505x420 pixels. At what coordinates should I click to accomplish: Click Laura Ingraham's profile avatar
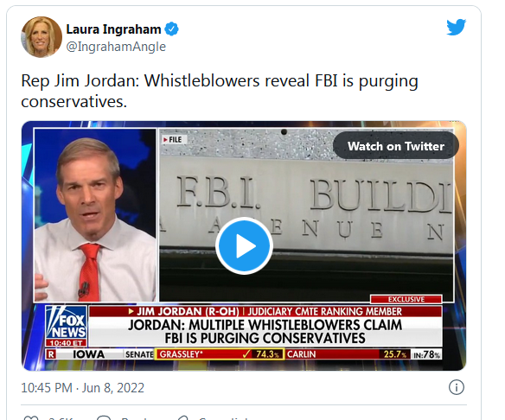click(x=42, y=37)
